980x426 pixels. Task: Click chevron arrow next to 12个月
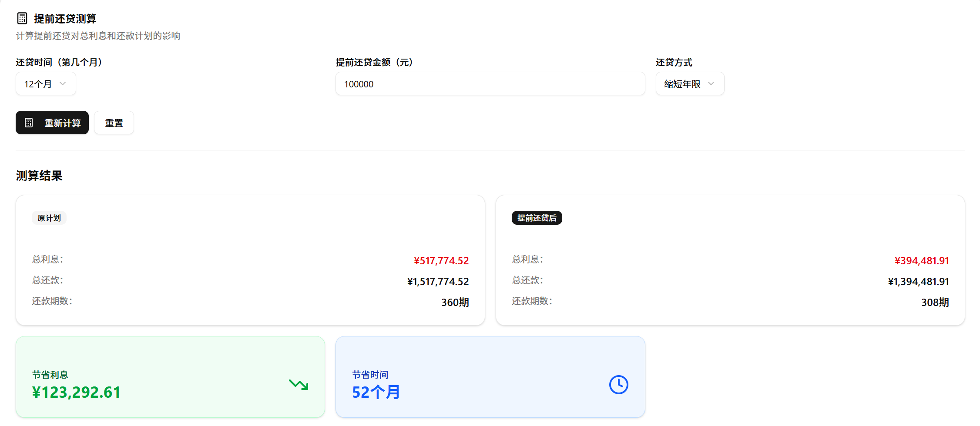[x=63, y=83]
